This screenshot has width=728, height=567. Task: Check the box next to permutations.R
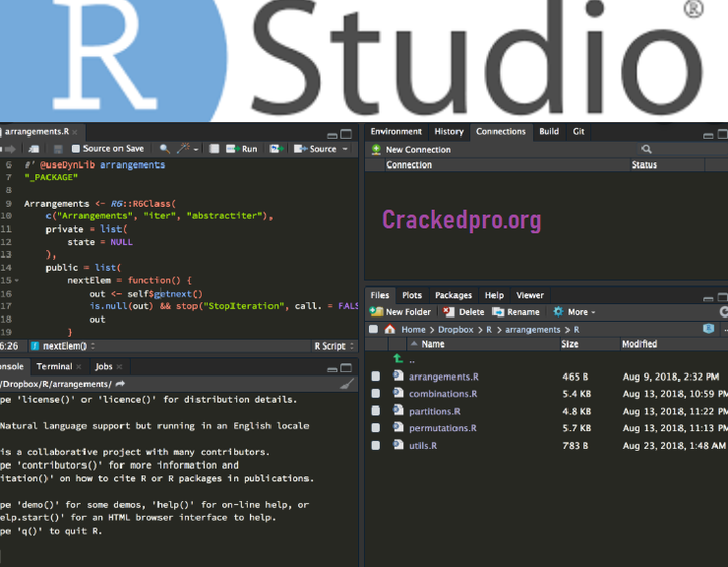376,427
